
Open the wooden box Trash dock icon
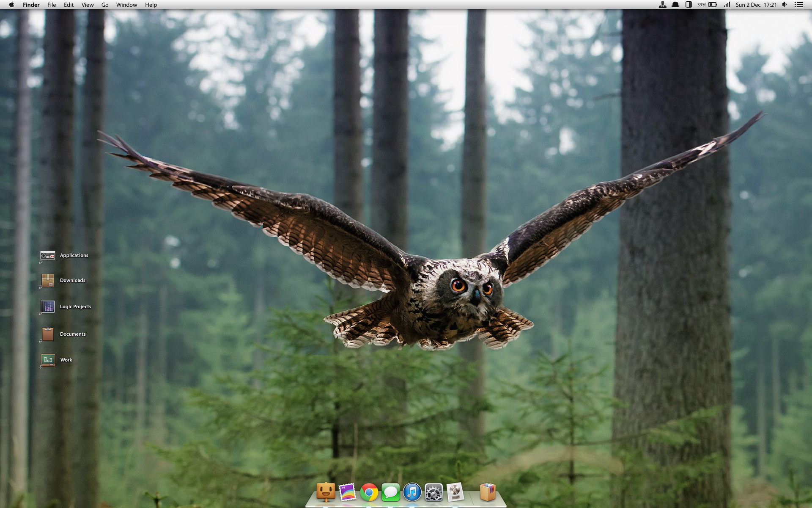click(488, 492)
